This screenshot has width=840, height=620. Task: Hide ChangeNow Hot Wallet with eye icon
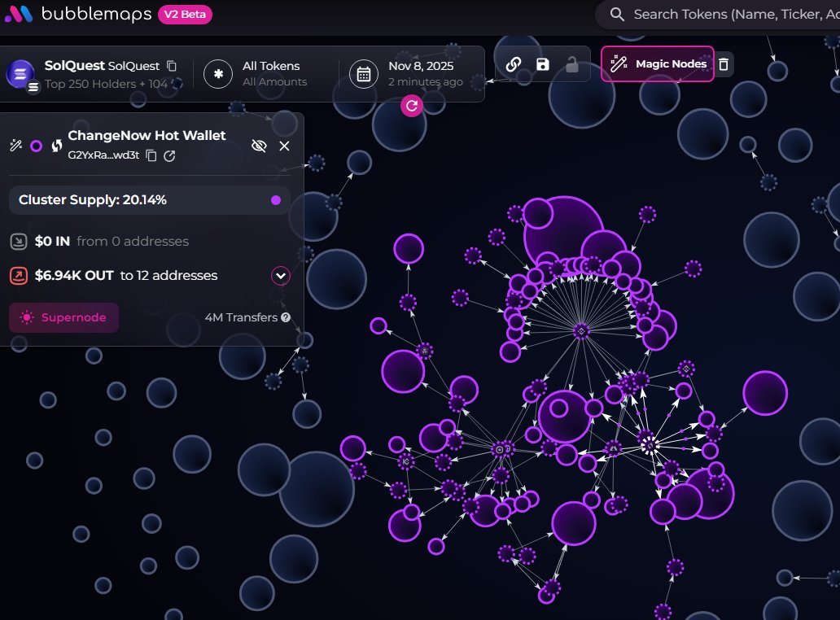[x=259, y=146]
